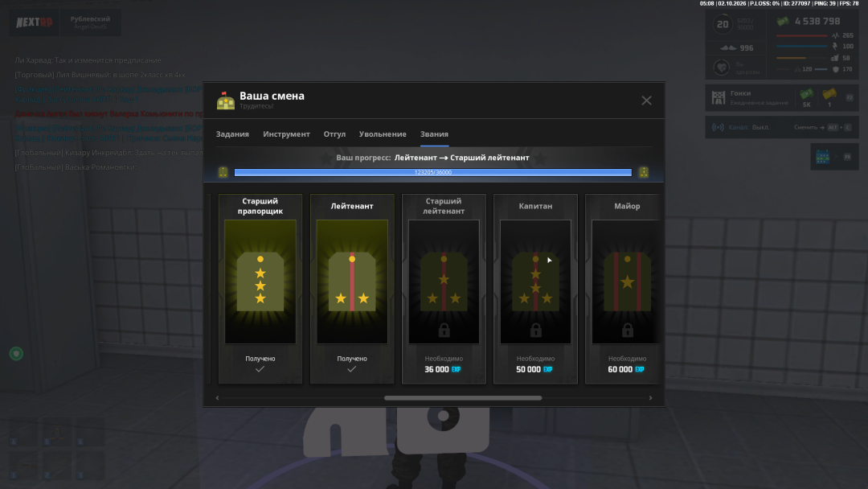868x489 pixels.
Task: Open the Задания tab
Action: click(232, 134)
